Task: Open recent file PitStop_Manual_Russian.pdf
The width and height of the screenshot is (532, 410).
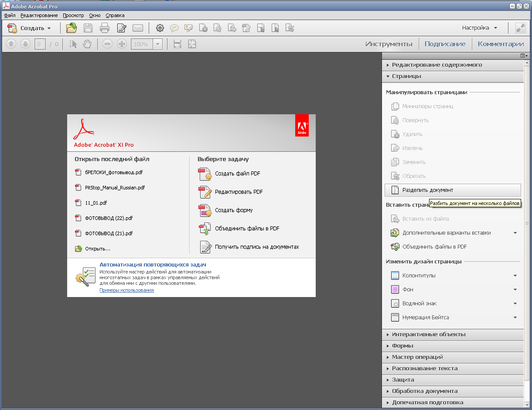Action: 110,188
